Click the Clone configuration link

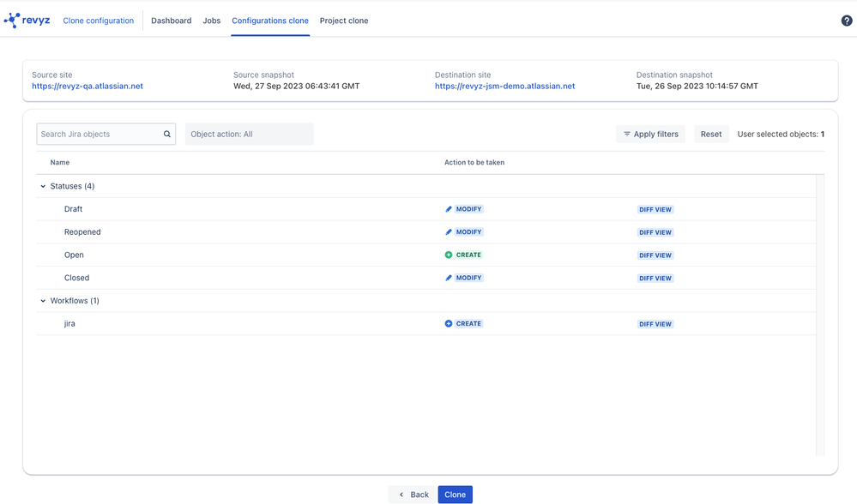99,21
